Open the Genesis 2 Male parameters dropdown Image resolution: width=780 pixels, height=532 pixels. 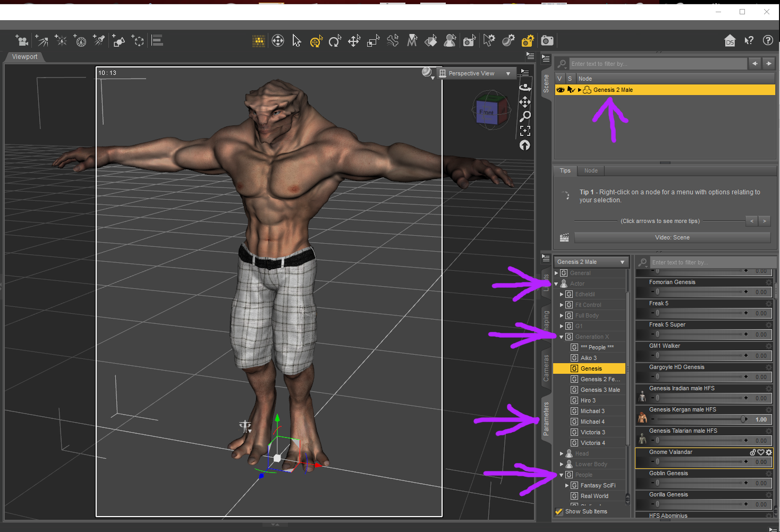coord(591,262)
